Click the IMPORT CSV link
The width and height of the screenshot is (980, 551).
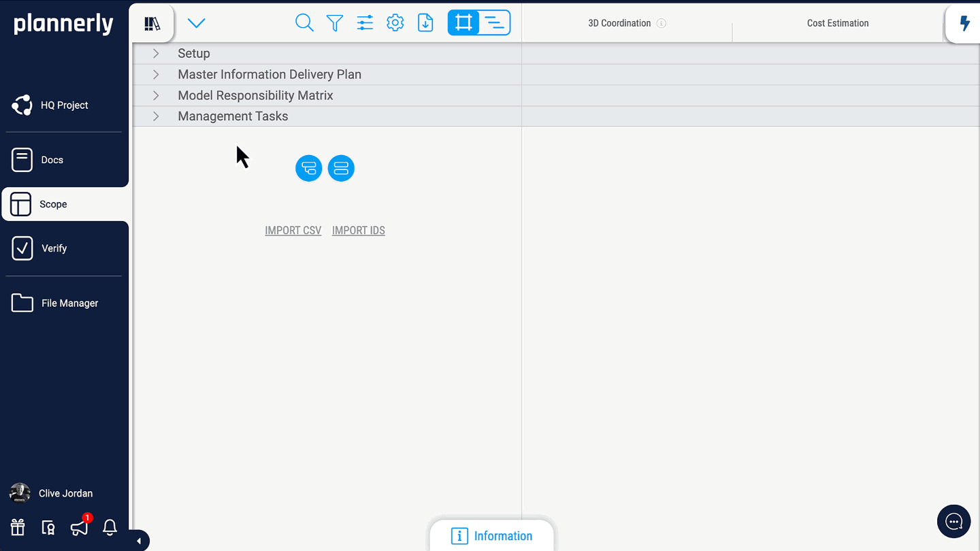tap(293, 231)
